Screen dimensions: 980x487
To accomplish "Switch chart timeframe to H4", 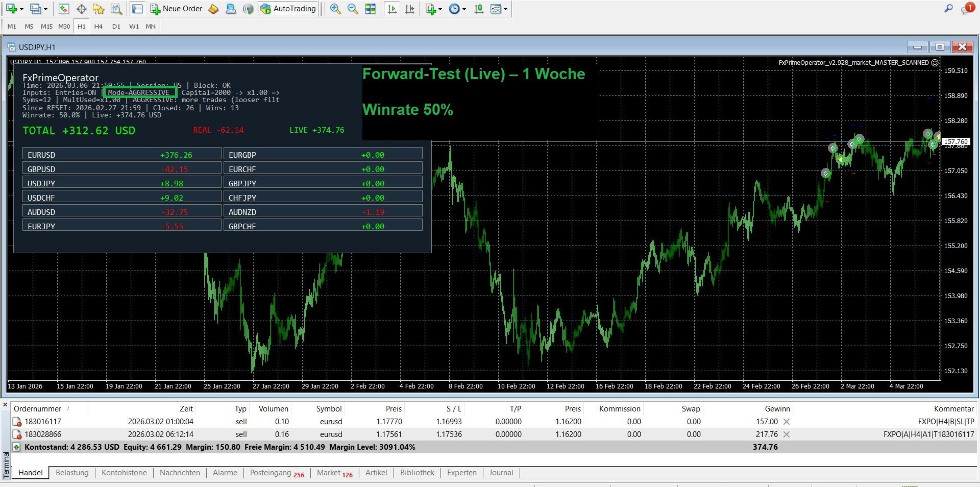I will [99, 27].
